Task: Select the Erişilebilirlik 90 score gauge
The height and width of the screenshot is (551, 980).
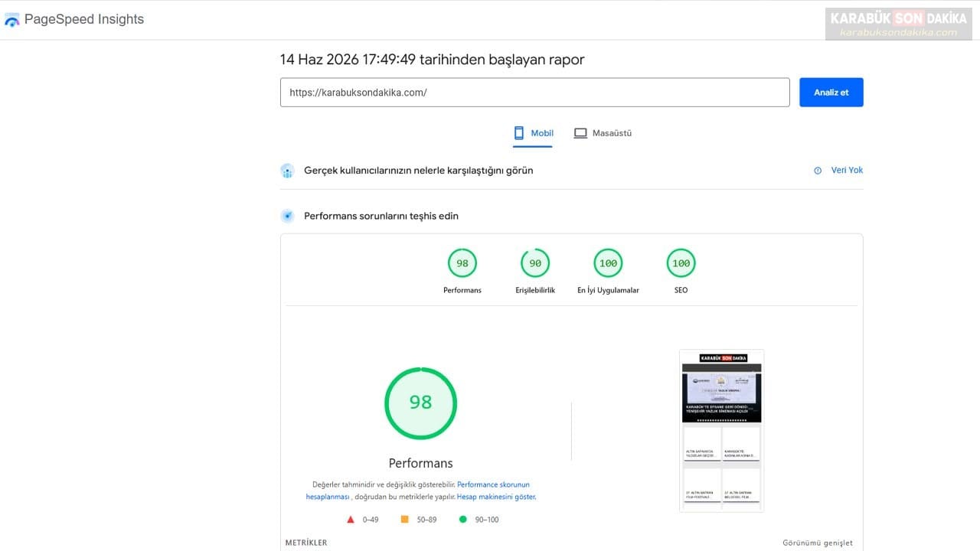Action: tap(535, 263)
